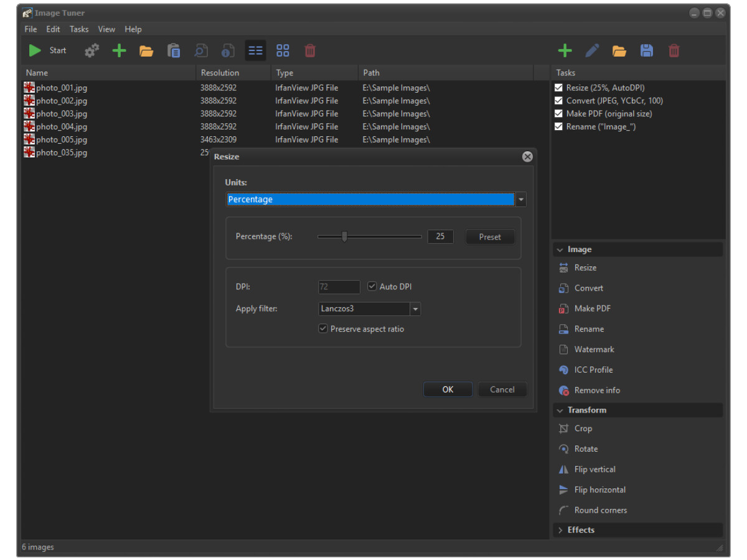Open the Help menu
This screenshot has height=560, width=747.
(133, 29)
